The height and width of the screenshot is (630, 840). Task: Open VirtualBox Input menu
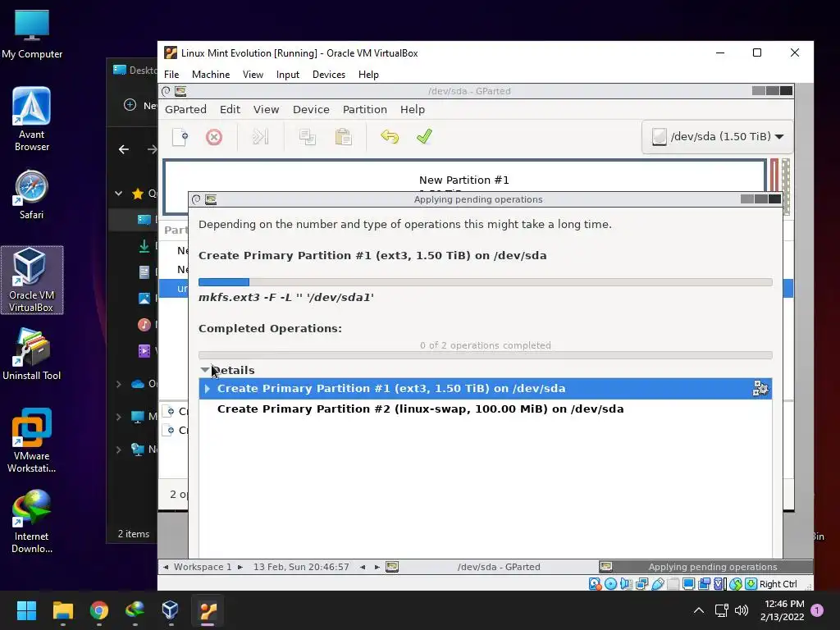tap(288, 75)
